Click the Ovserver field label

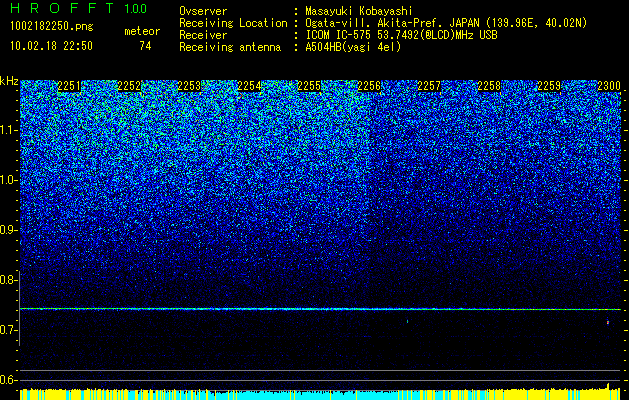203,11
